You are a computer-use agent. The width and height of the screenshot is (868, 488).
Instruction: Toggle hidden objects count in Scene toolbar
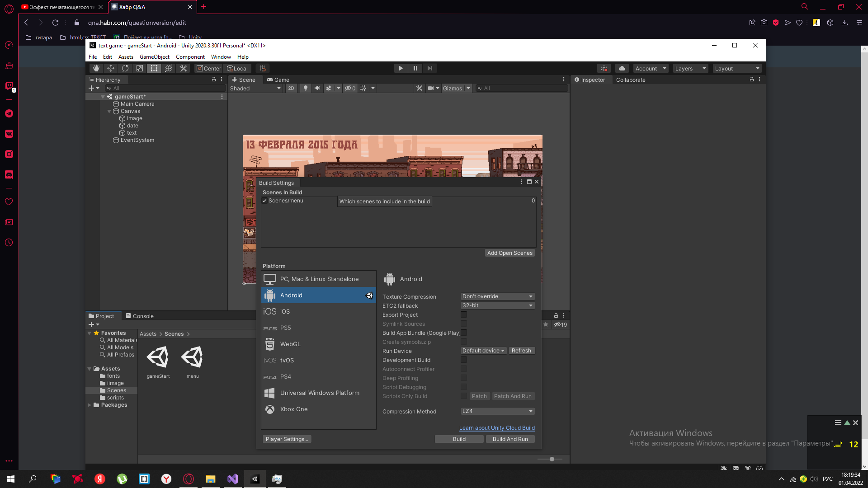tap(350, 88)
